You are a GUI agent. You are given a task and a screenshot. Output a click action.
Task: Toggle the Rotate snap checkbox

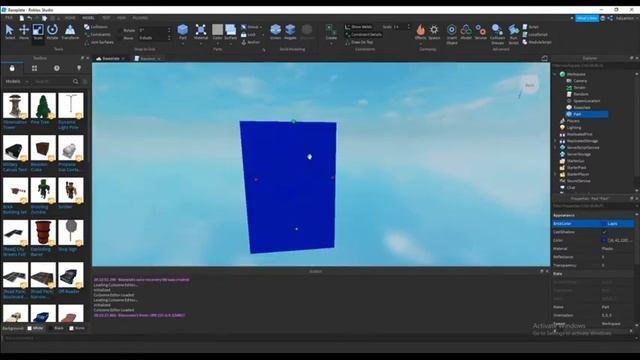[120, 30]
